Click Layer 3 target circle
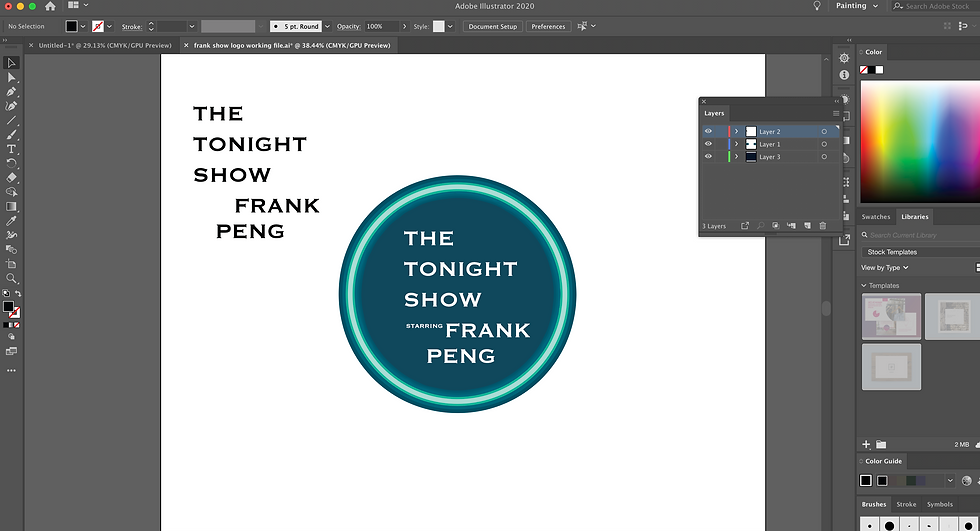This screenshot has width=980, height=531. click(x=824, y=157)
